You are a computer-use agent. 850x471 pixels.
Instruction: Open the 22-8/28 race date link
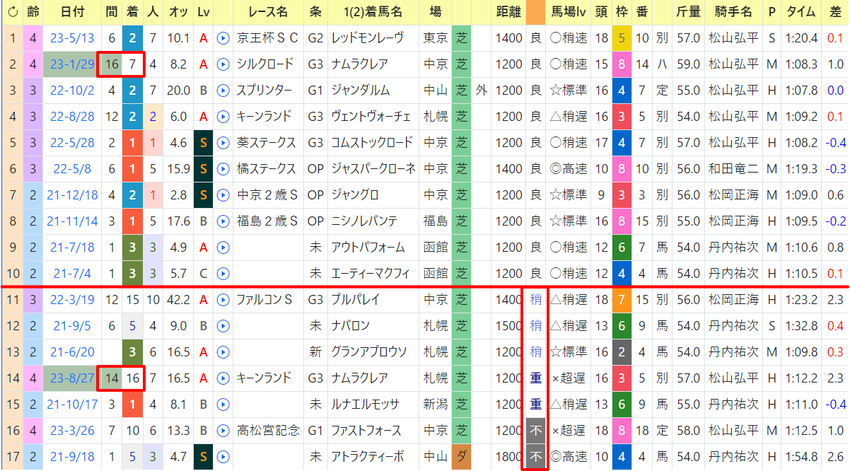pyautogui.click(x=72, y=117)
